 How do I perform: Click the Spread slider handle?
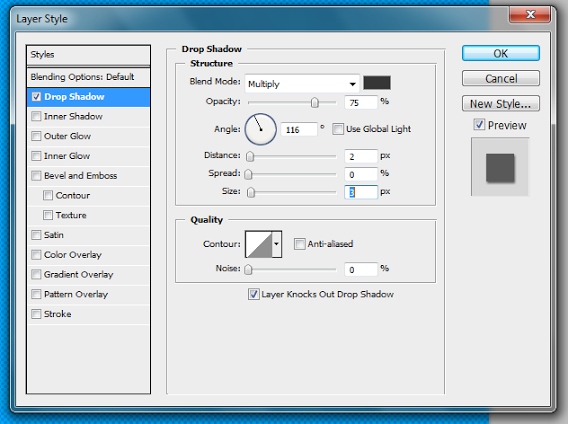click(248, 174)
